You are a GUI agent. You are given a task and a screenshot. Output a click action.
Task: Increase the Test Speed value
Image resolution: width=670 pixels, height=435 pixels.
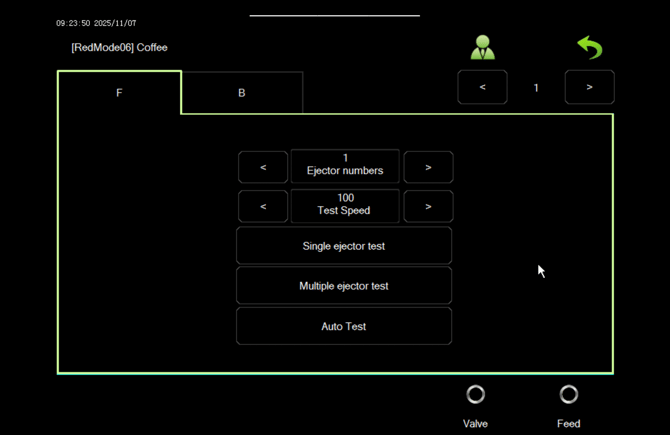pos(428,207)
